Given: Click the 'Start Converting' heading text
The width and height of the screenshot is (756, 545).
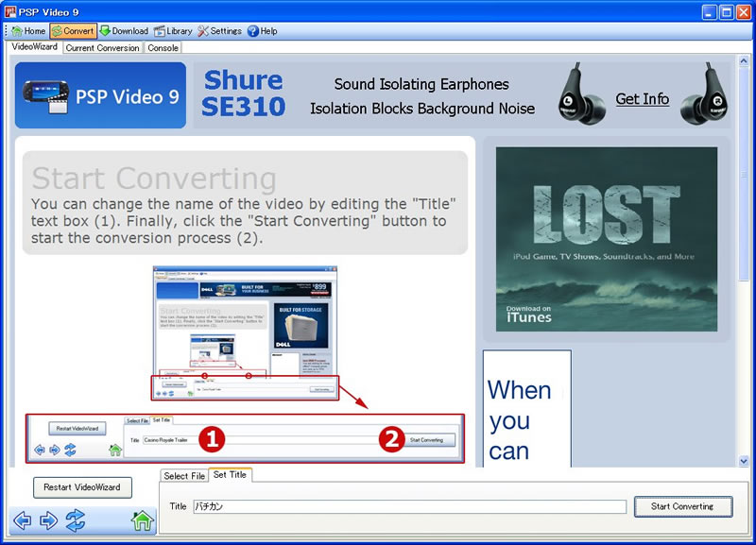Looking at the screenshot, I should (x=154, y=179).
